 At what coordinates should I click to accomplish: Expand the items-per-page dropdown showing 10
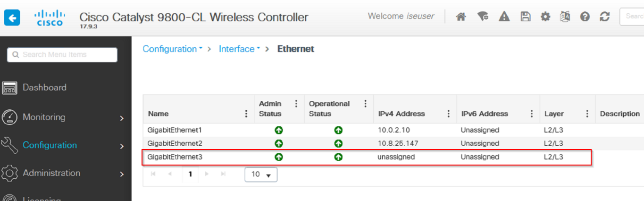261,174
